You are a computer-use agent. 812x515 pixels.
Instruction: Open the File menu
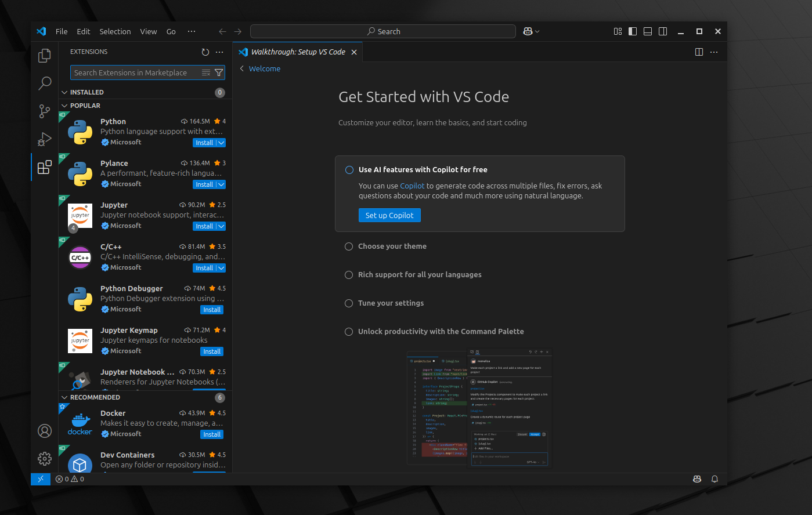62,31
